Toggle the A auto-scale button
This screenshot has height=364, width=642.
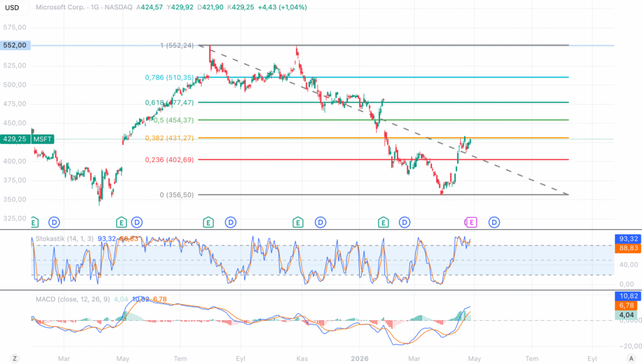[x=629, y=357]
